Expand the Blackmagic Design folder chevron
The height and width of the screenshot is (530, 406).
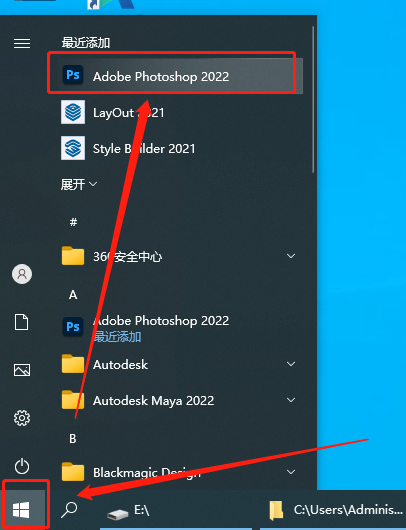point(291,472)
